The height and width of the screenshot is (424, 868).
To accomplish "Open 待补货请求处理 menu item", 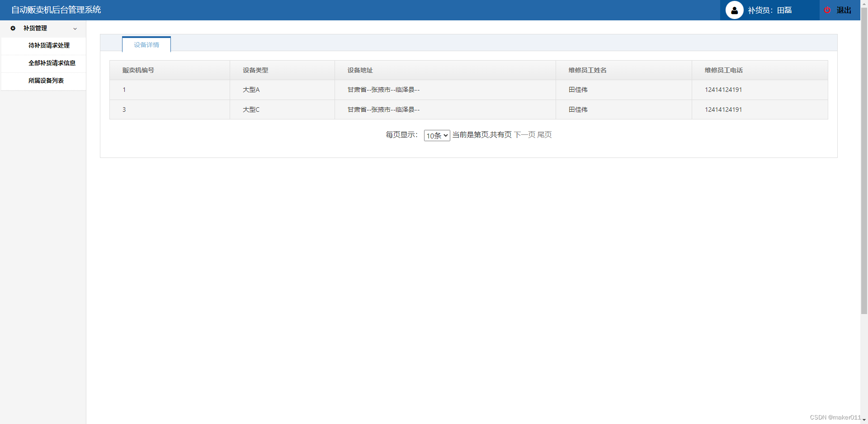I will [x=49, y=45].
